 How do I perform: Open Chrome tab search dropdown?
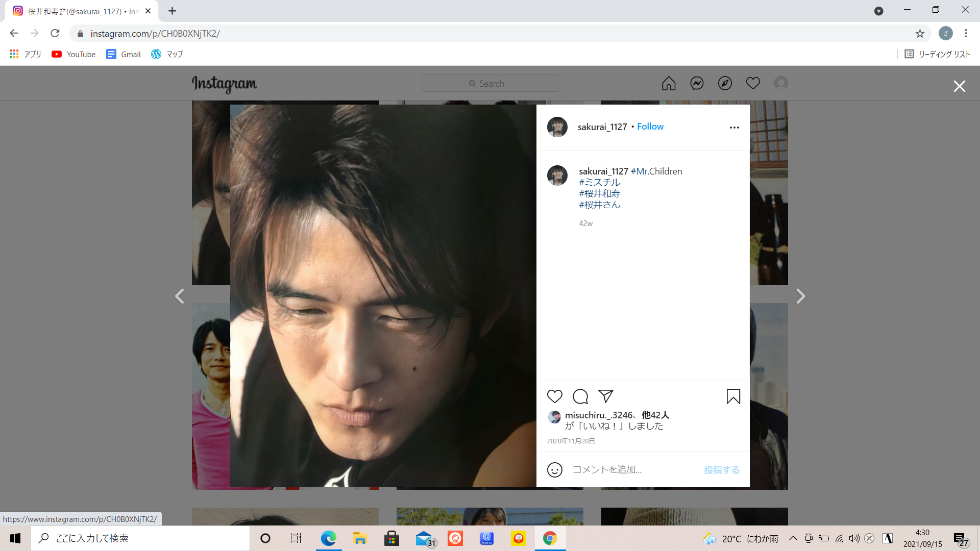point(878,11)
